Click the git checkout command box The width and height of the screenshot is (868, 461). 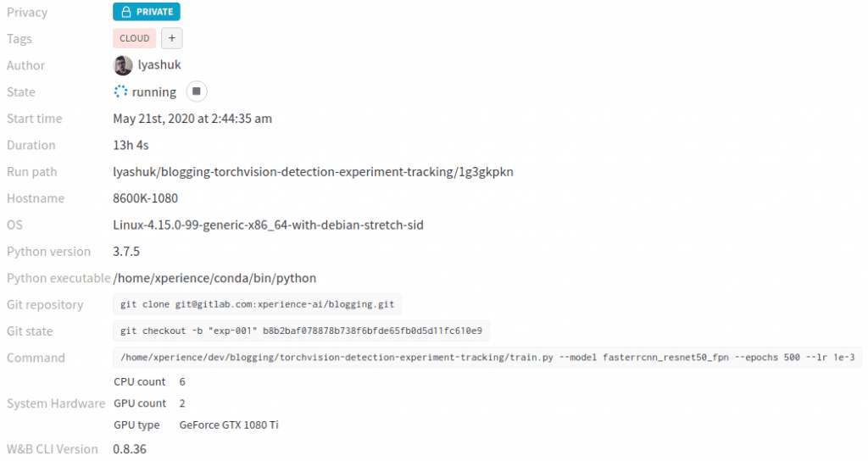pyautogui.click(x=301, y=331)
